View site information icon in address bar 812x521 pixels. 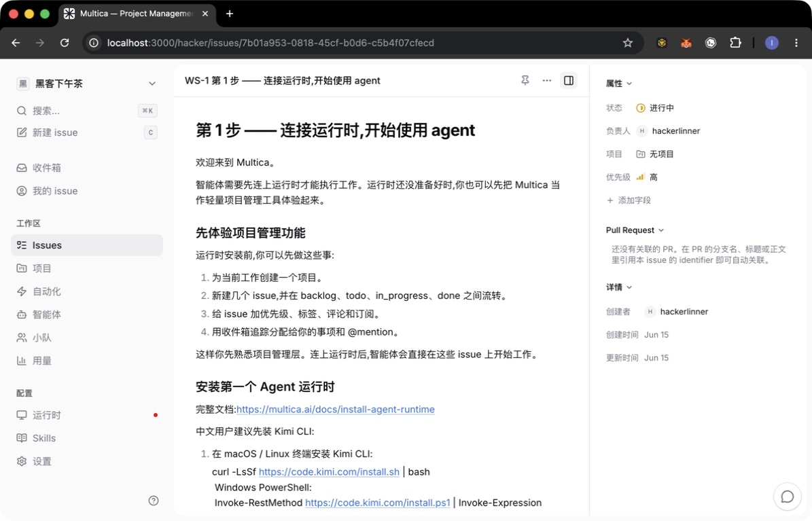pyautogui.click(x=94, y=43)
